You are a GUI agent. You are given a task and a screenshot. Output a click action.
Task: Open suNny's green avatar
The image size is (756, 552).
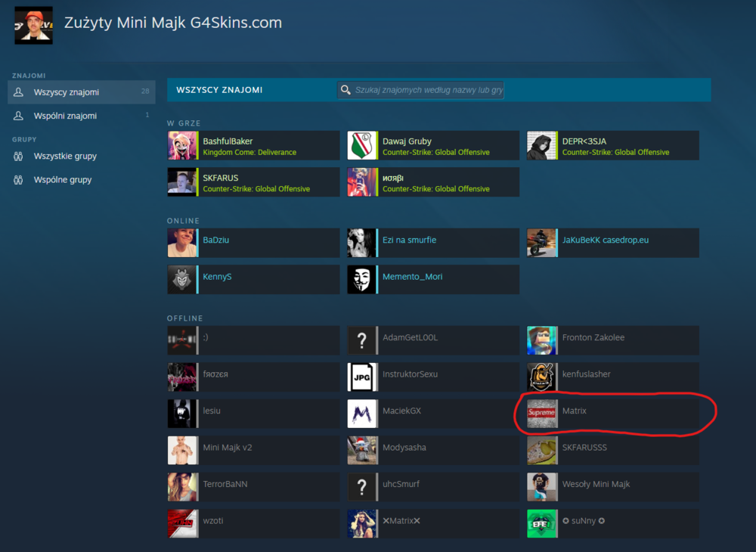(541, 523)
